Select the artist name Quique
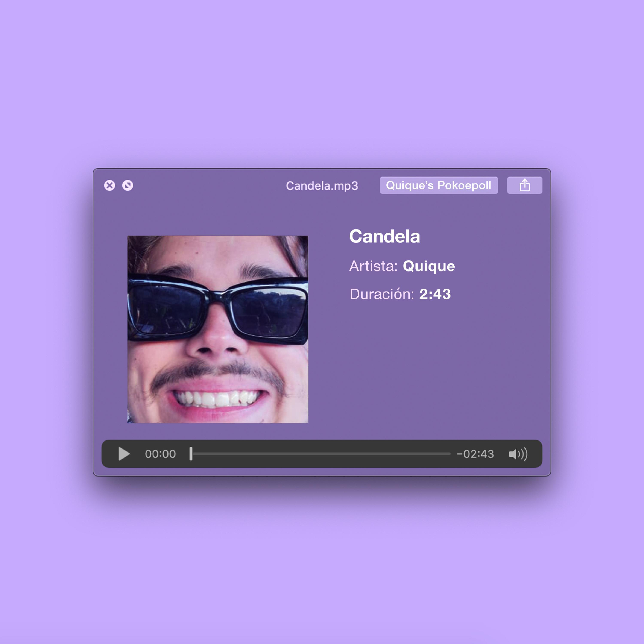Viewport: 644px width, 644px height. [x=429, y=266]
